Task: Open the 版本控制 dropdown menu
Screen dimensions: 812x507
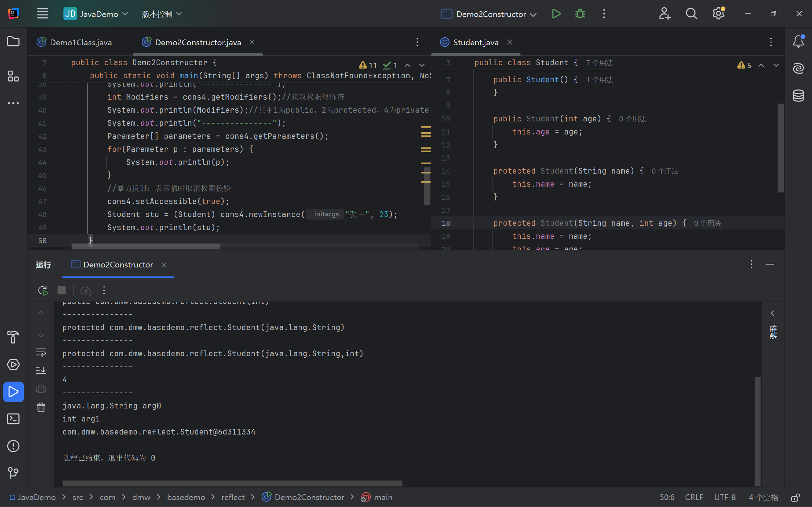Action: tap(162, 14)
